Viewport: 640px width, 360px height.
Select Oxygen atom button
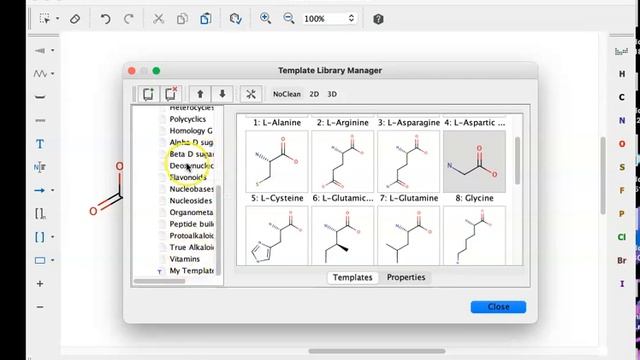[x=622, y=144]
